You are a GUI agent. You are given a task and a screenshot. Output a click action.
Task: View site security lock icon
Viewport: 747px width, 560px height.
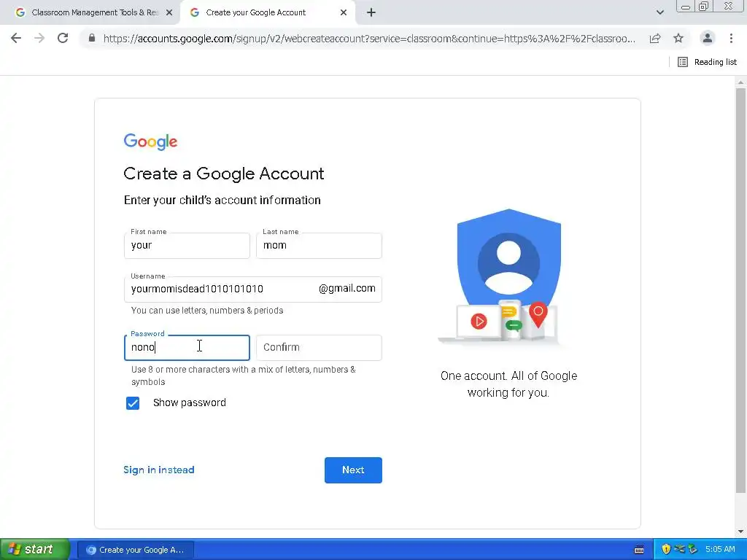click(92, 38)
